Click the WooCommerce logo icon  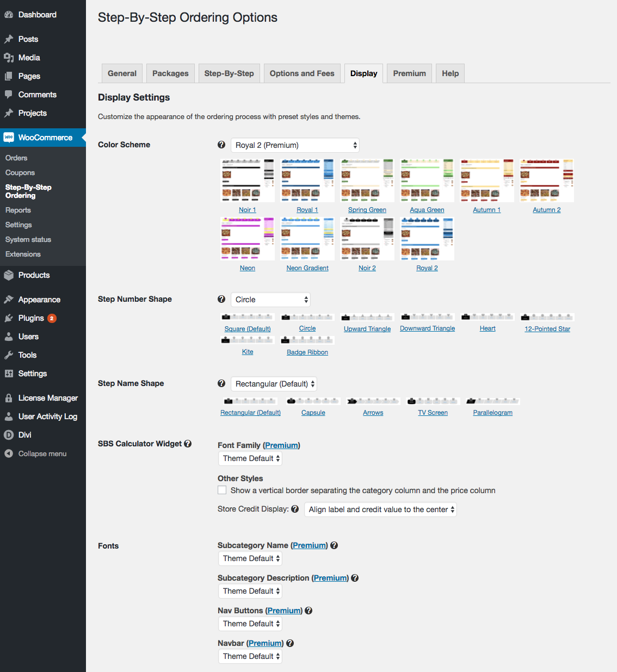9,138
